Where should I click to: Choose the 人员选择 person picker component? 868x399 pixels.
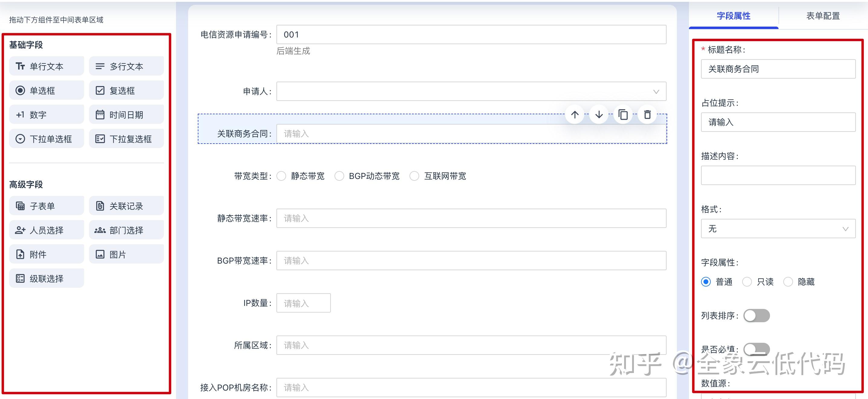click(47, 230)
